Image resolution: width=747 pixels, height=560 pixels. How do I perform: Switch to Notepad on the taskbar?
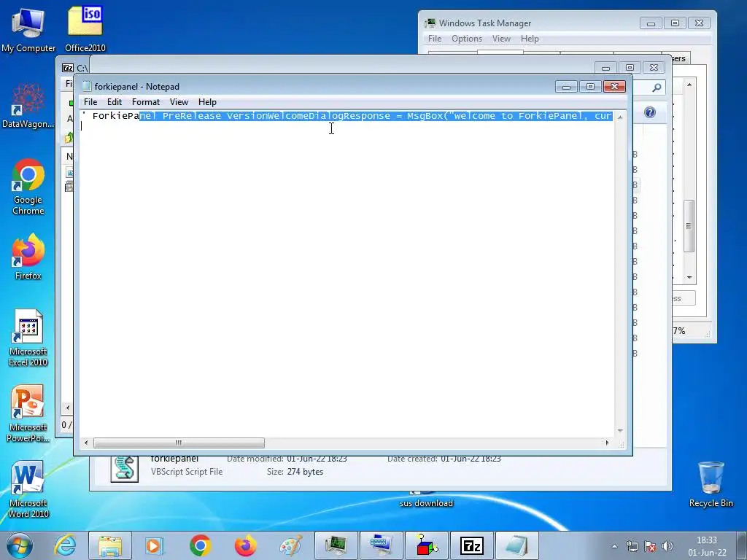pyautogui.click(x=517, y=545)
